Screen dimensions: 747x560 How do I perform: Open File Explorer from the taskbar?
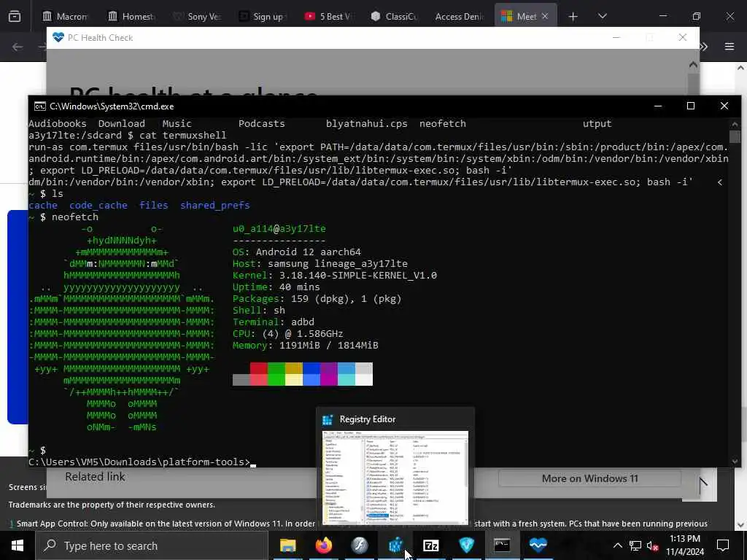click(x=287, y=545)
